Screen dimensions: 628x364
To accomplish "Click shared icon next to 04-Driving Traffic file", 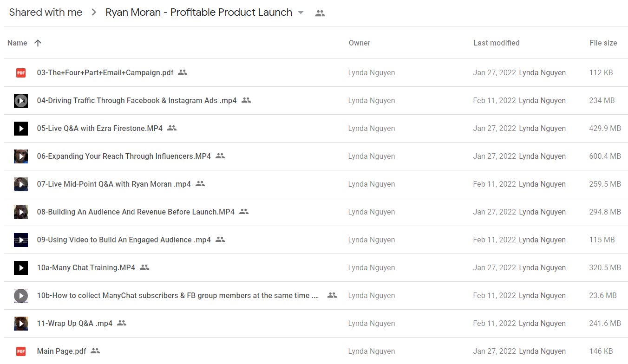I will (246, 100).
